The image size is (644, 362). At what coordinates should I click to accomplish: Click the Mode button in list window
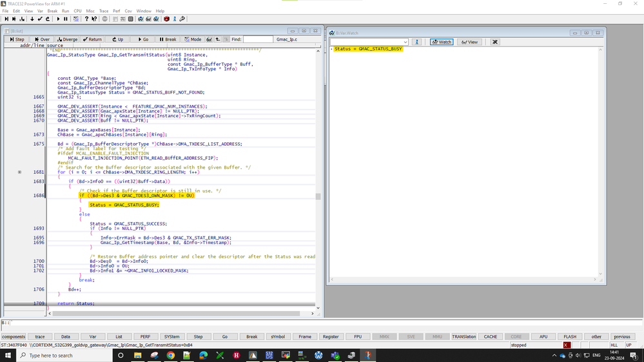[x=193, y=39]
